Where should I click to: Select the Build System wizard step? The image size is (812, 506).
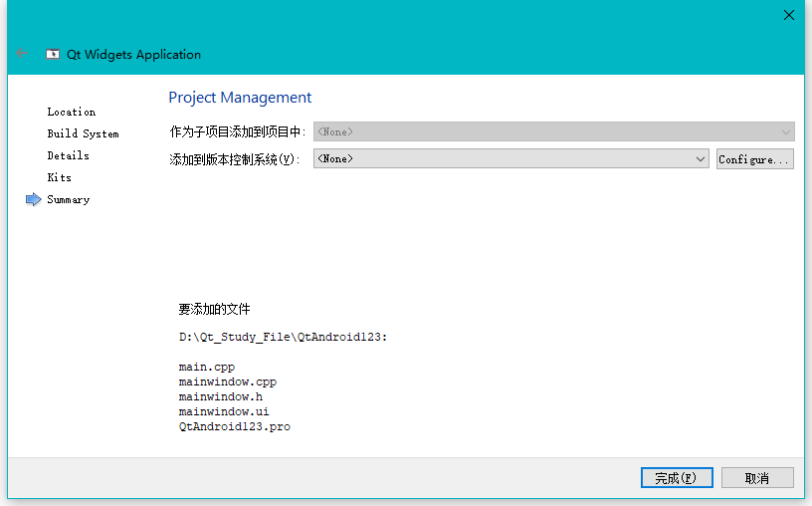[83, 133]
